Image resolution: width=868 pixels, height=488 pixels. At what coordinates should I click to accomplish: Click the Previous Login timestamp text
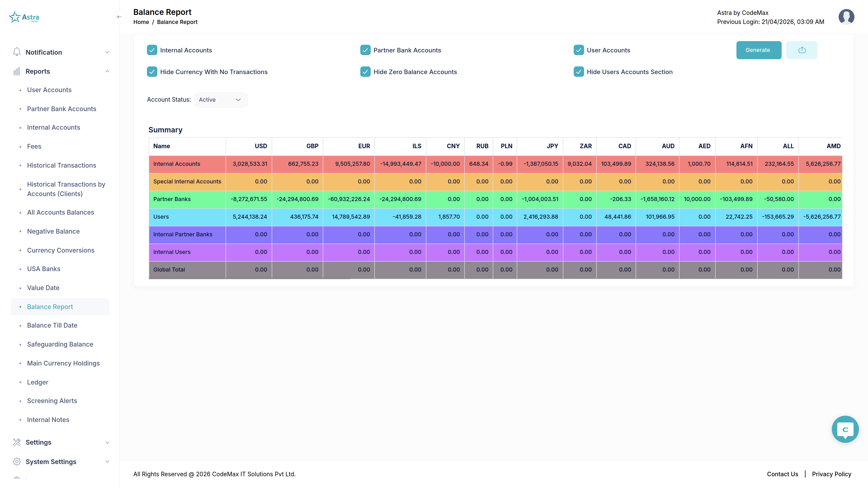tap(771, 22)
